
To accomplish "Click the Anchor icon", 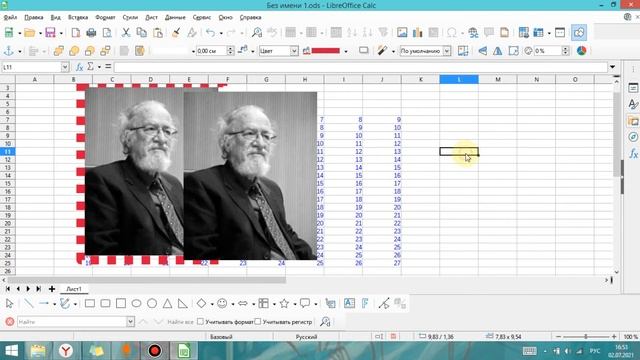I will [9, 51].
